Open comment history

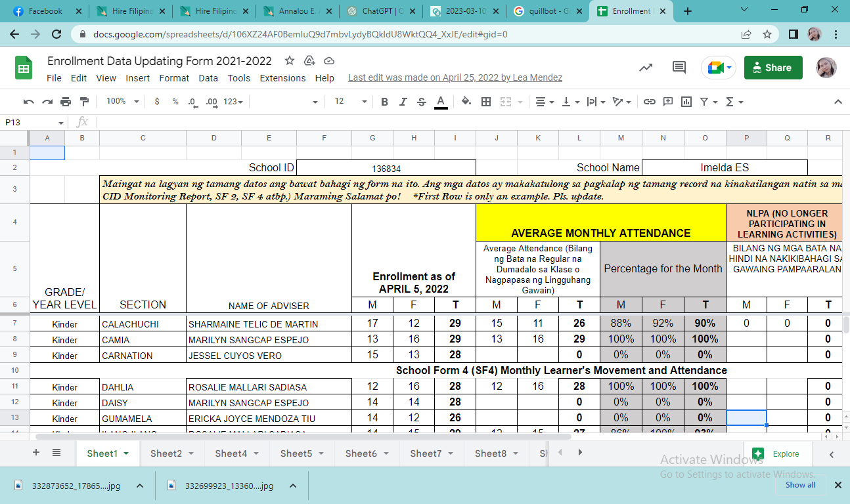(679, 68)
